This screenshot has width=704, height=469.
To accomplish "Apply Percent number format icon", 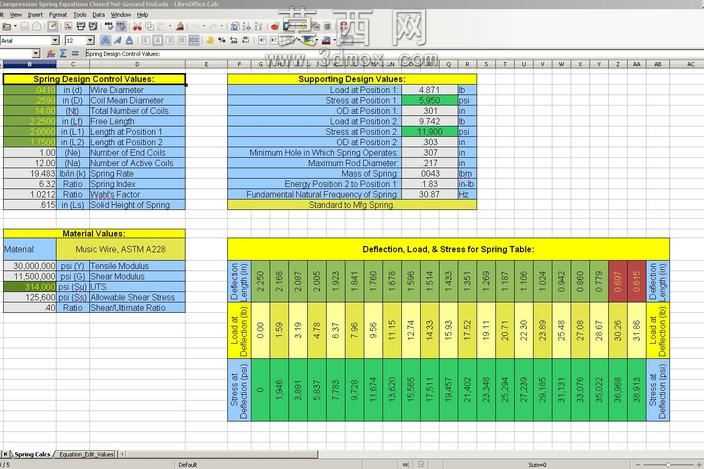I will 222,40.
